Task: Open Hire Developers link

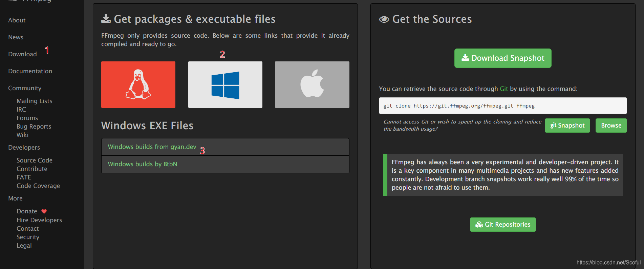Action: click(39, 220)
